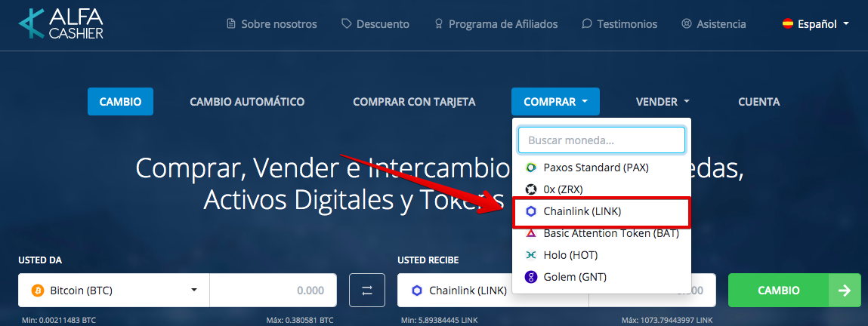The width and height of the screenshot is (868, 326).
Task: Open the Descuento link
Action: point(375,23)
